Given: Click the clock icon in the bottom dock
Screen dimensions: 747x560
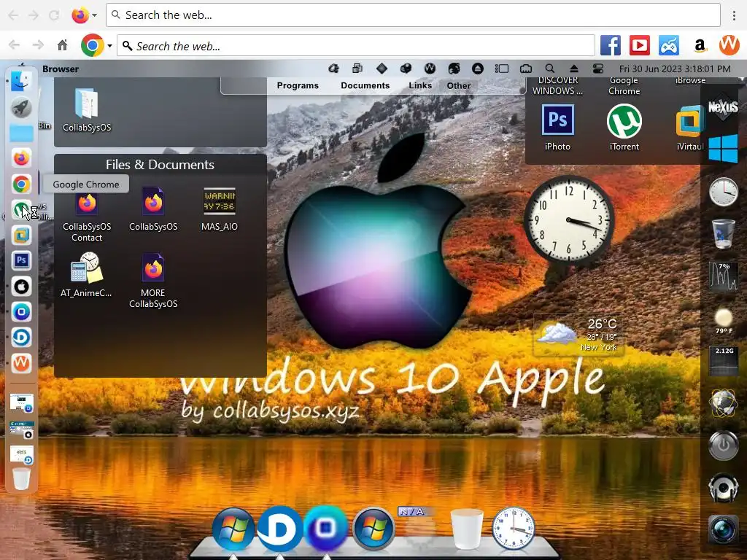Looking at the screenshot, I should point(513,529).
